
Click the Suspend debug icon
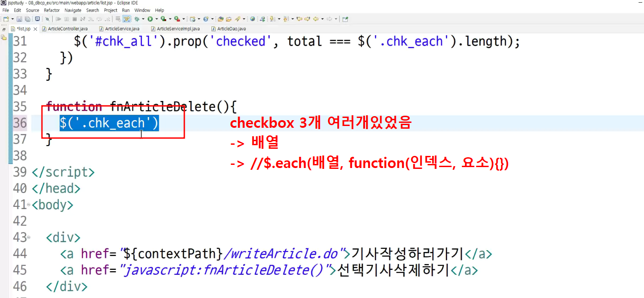coord(66,19)
